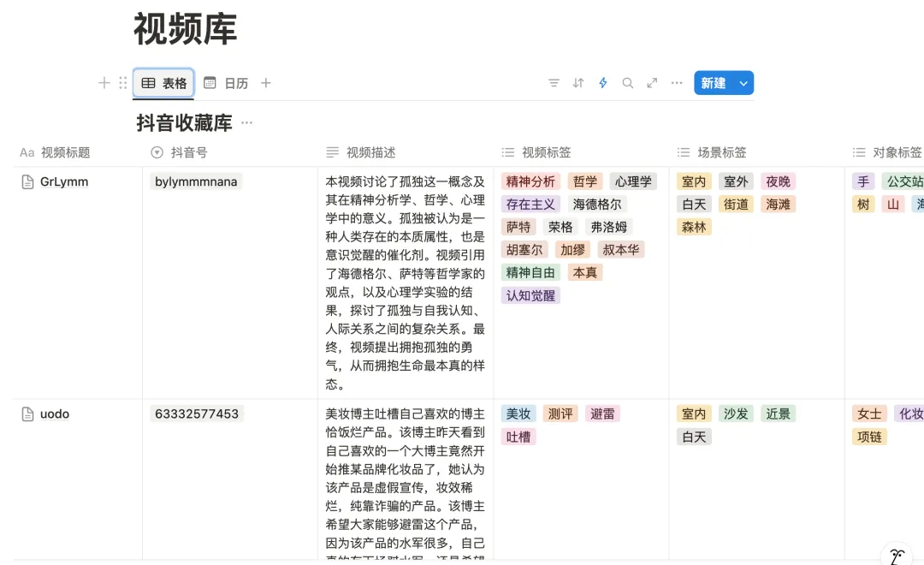Open search with the magnifier icon
Image resolution: width=924 pixels, height=565 pixels.
coord(627,83)
